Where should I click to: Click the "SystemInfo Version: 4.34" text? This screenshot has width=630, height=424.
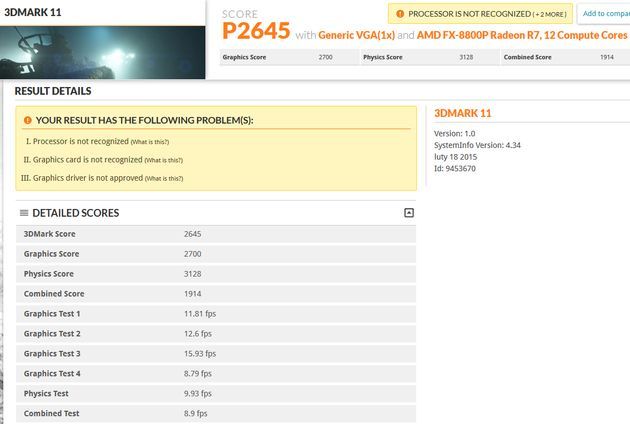pos(477,145)
